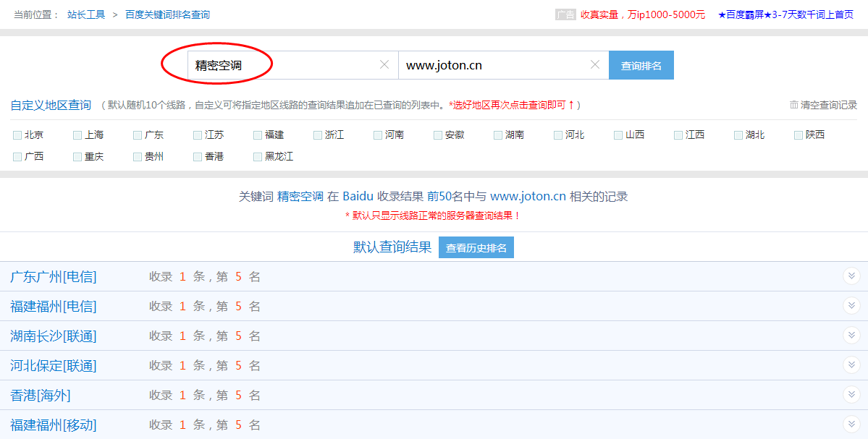Select the 重庆 region checkbox
Viewport: 868px width, 439px height.
(x=77, y=157)
